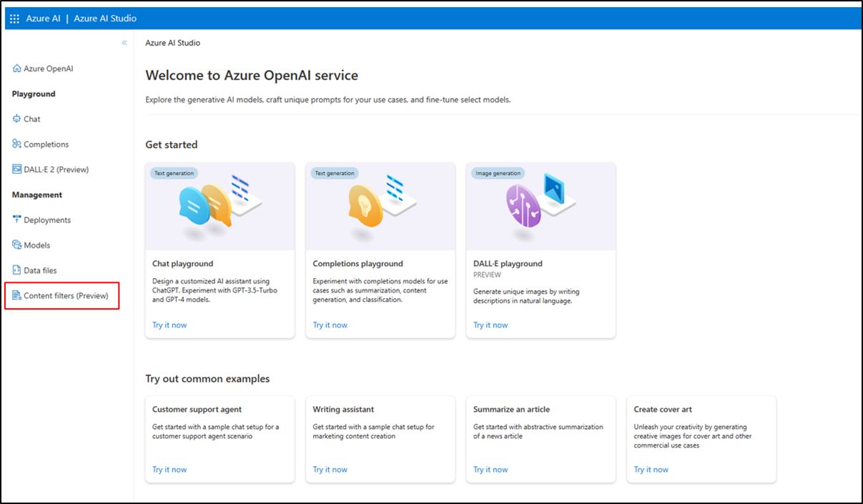Click the DALL-E 2 image icon

tap(16, 169)
